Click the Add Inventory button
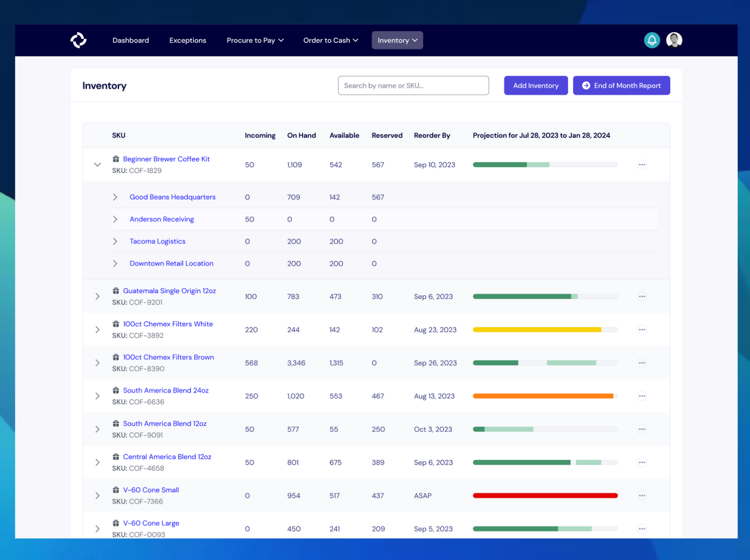750x560 pixels. [x=536, y=85]
